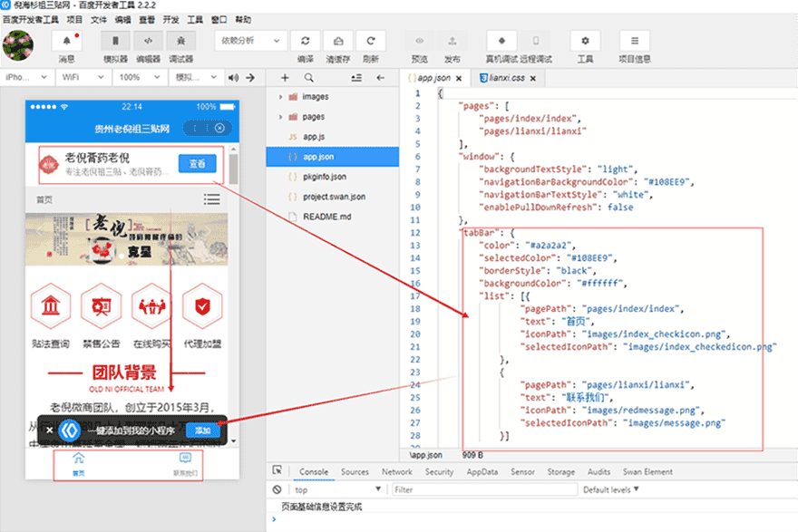Screen dimensions: 798x532
Task: Open the iPhone device model dropdown
Action: tap(25, 77)
